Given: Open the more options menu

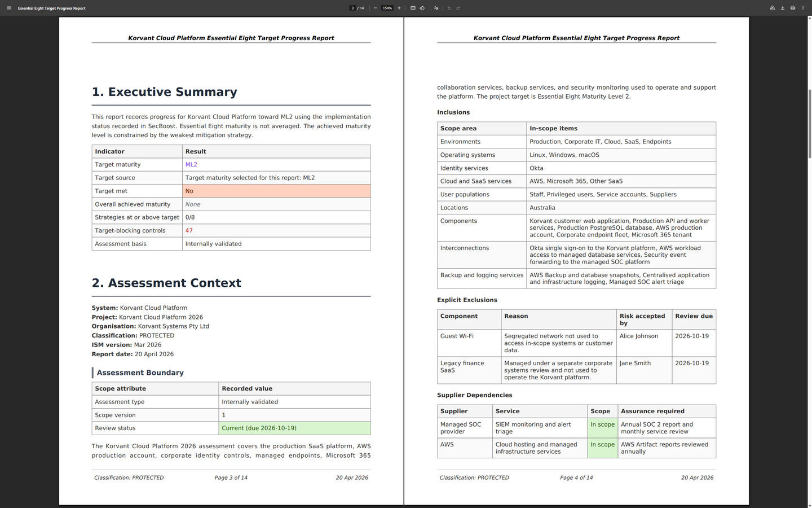Looking at the screenshot, I should (803, 8).
